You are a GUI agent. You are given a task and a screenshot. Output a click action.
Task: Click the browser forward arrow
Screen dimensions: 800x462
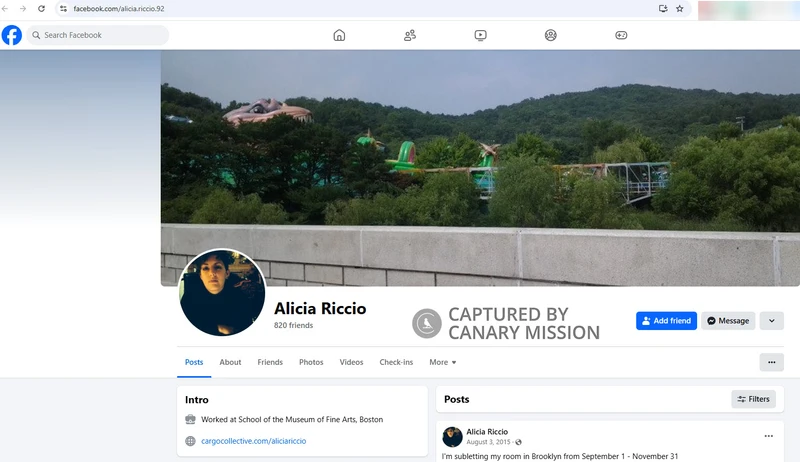23,9
